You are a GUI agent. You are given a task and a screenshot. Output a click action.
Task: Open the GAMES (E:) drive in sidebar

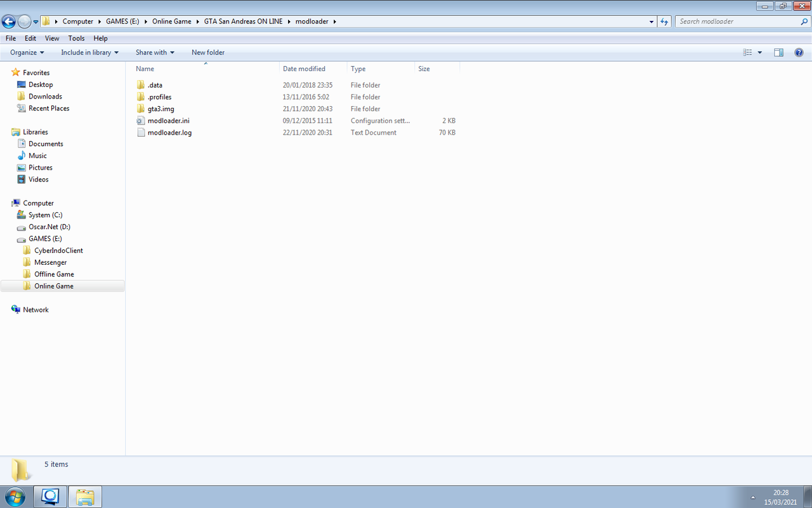point(45,239)
